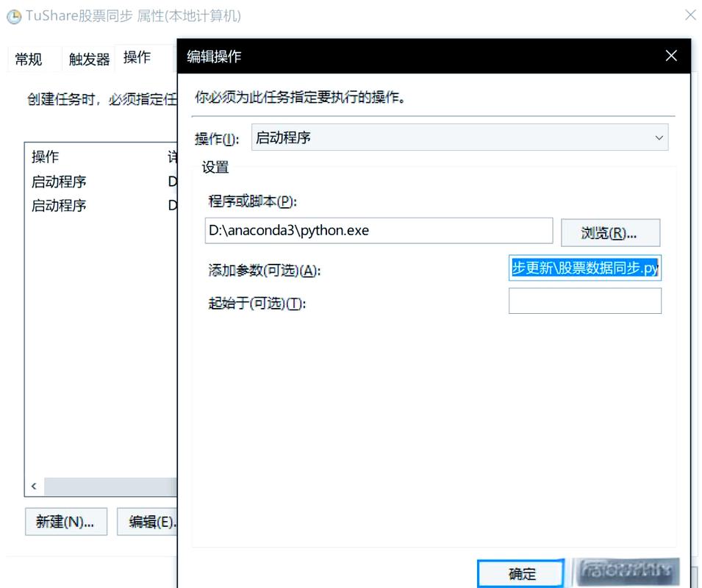This screenshot has height=588, width=702.
Task: Switch to the 常规 tab
Action: (28, 59)
